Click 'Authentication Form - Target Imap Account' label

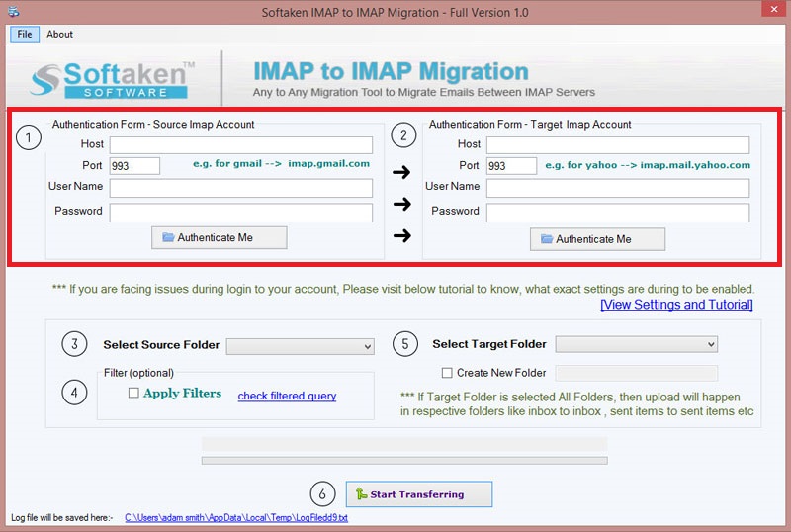[530, 125]
